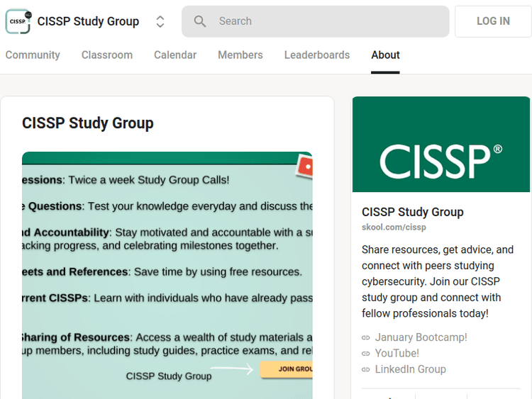Click the CISSP green banner image
The image size is (532, 399).
click(441, 145)
